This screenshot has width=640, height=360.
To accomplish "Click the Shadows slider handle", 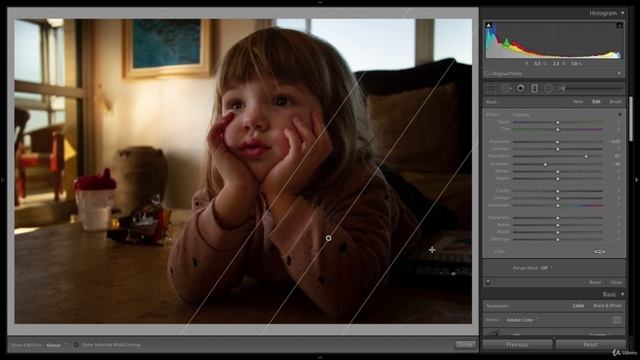I will [x=546, y=164].
